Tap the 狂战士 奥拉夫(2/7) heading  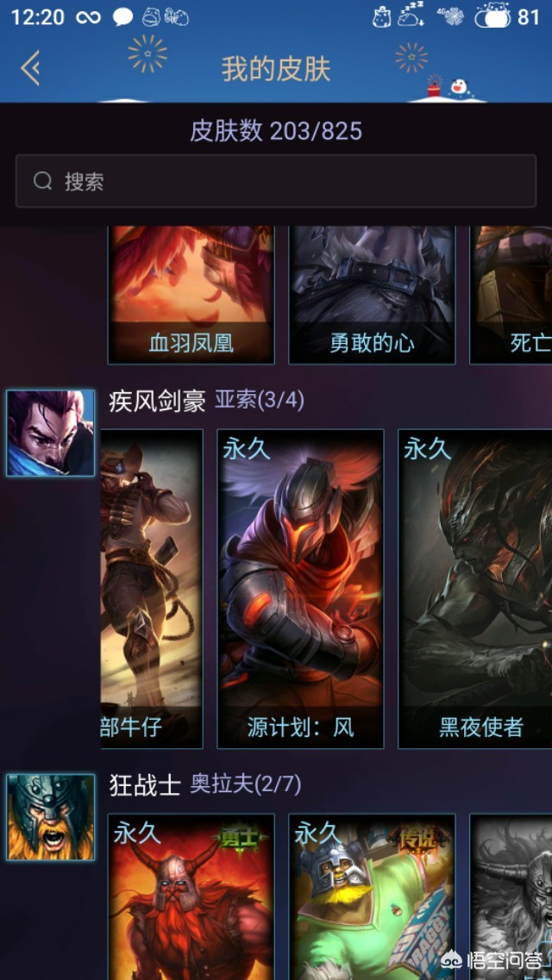205,784
